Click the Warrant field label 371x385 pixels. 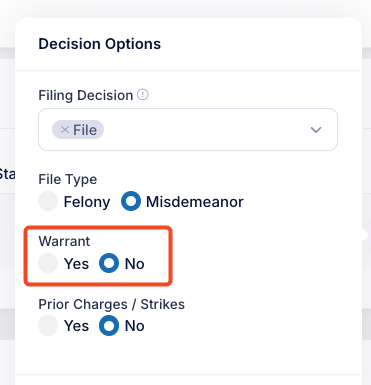pyautogui.click(x=64, y=241)
